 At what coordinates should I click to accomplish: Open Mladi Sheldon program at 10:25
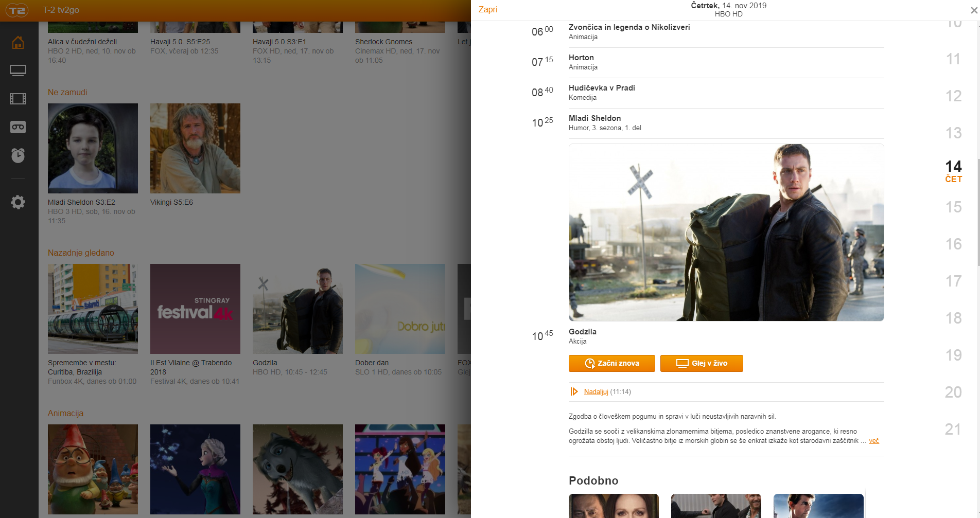coord(594,118)
